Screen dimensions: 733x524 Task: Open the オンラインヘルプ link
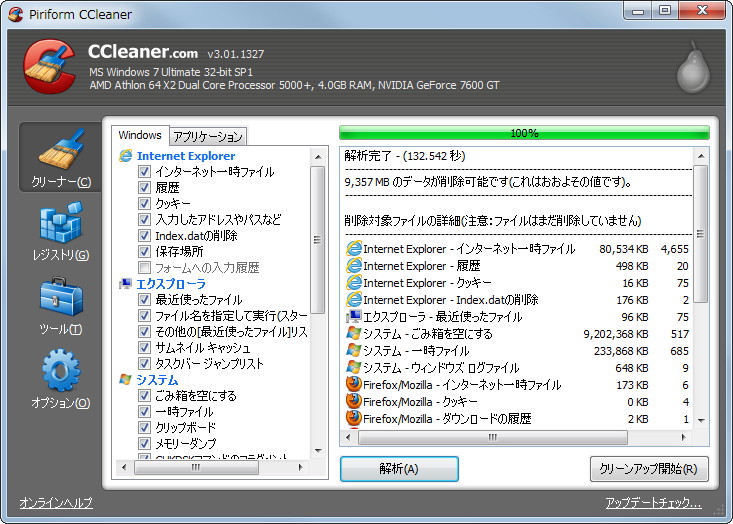point(56,502)
